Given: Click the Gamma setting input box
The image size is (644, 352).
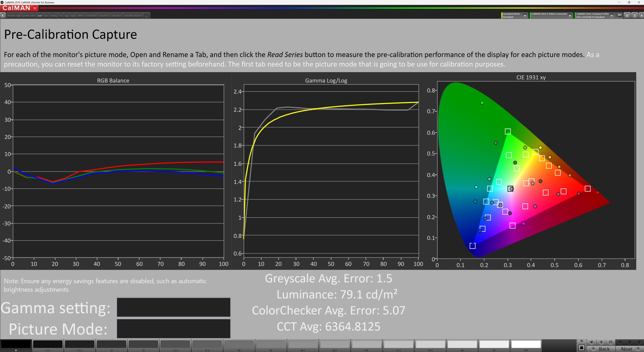Looking at the screenshot, I should [x=174, y=307].
